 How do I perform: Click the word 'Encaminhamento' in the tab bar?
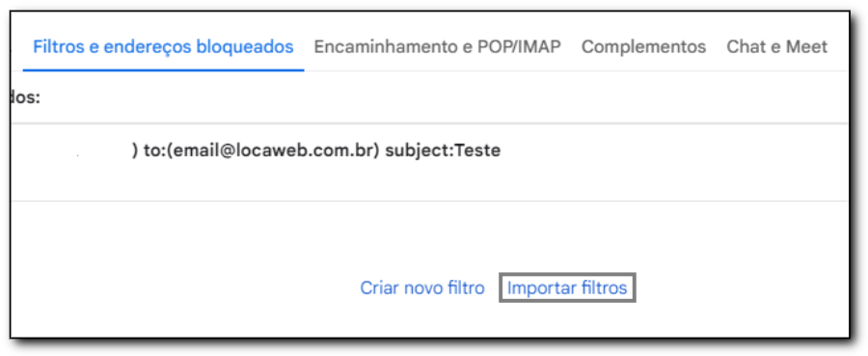click(380, 47)
